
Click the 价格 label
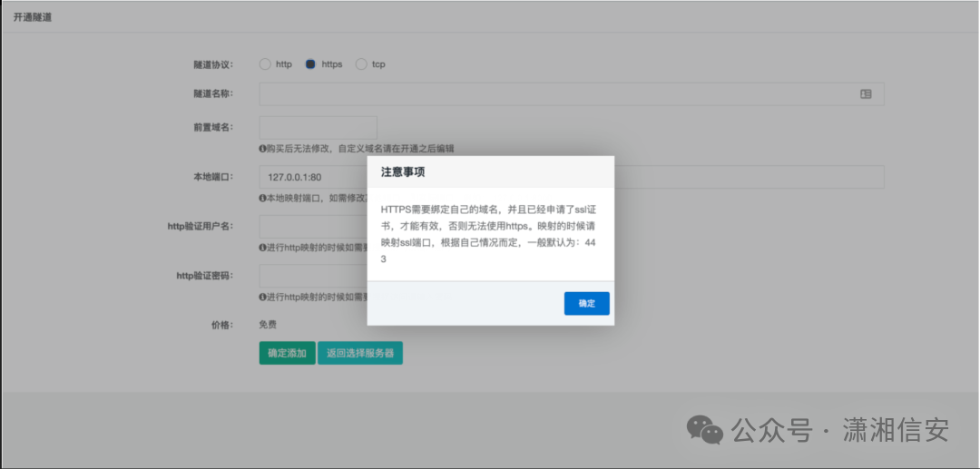click(222, 325)
